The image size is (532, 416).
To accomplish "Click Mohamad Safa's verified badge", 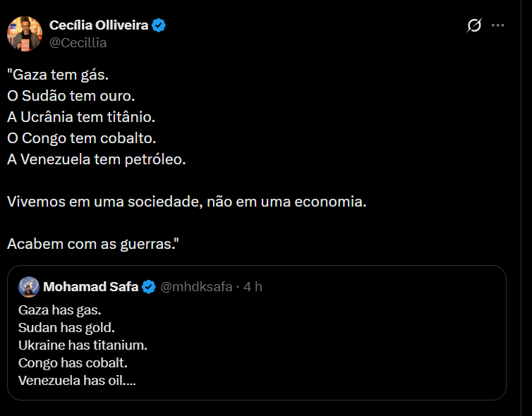I will pyautogui.click(x=149, y=286).
